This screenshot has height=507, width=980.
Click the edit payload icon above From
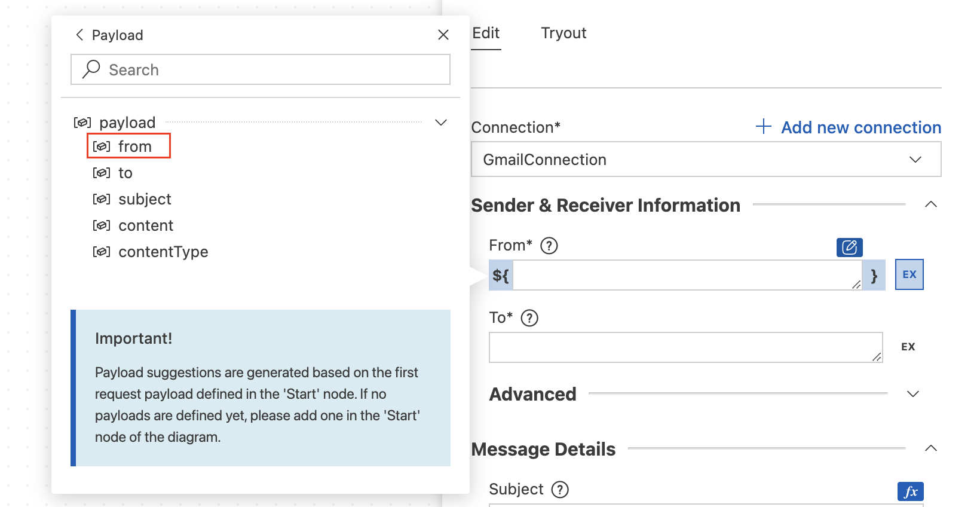(x=850, y=247)
